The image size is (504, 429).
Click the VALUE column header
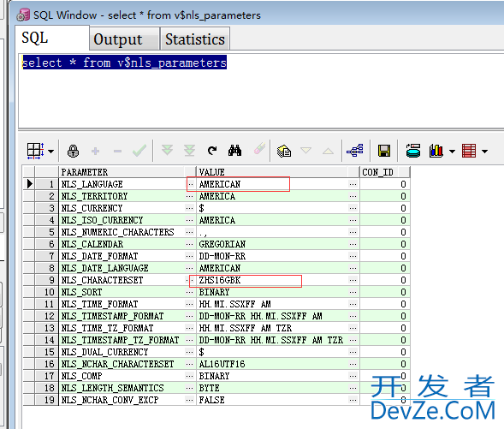(278, 172)
